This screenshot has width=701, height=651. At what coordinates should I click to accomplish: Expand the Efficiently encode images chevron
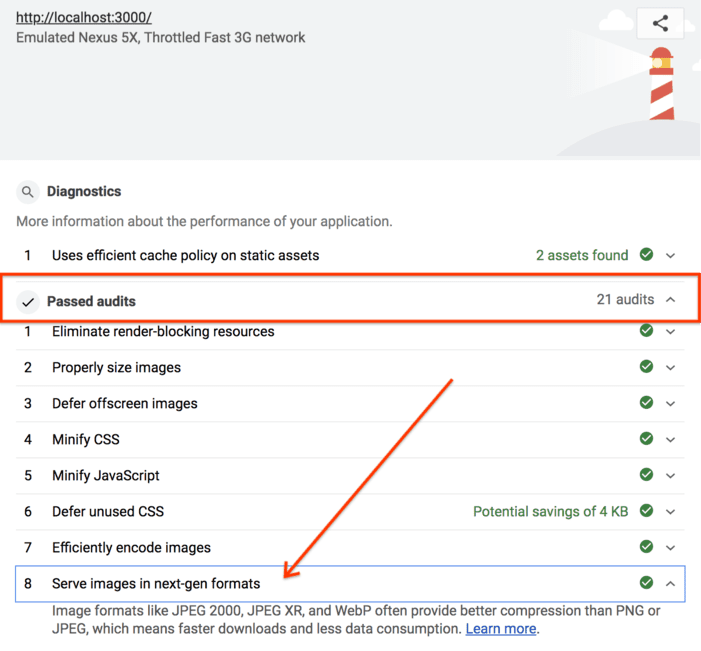pyautogui.click(x=671, y=548)
